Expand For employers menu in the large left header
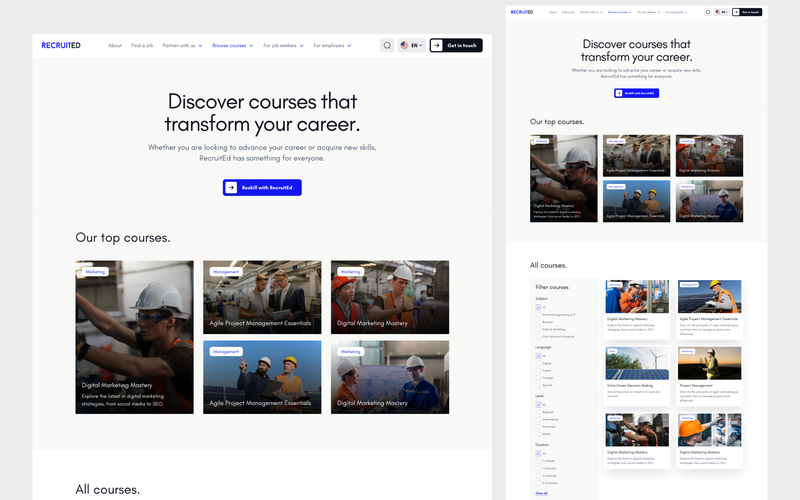 pyautogui.click(x=332, y=45)
